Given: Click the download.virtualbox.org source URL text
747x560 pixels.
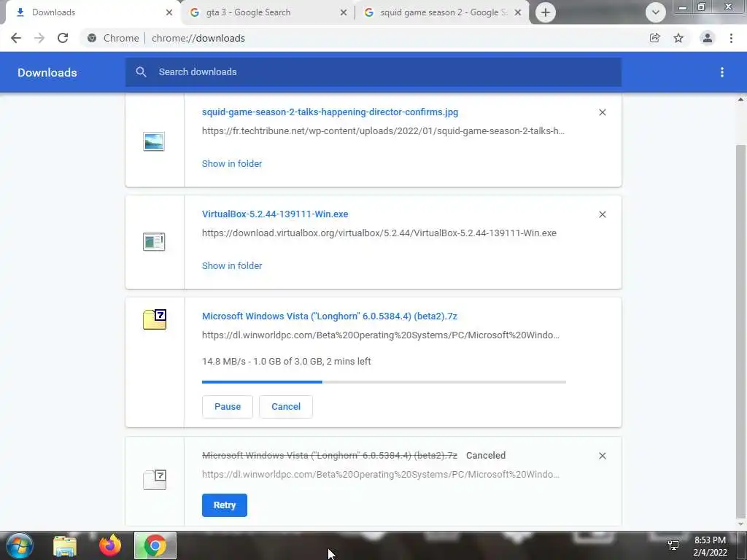Looking at the screenshot, I should point(379,233).
